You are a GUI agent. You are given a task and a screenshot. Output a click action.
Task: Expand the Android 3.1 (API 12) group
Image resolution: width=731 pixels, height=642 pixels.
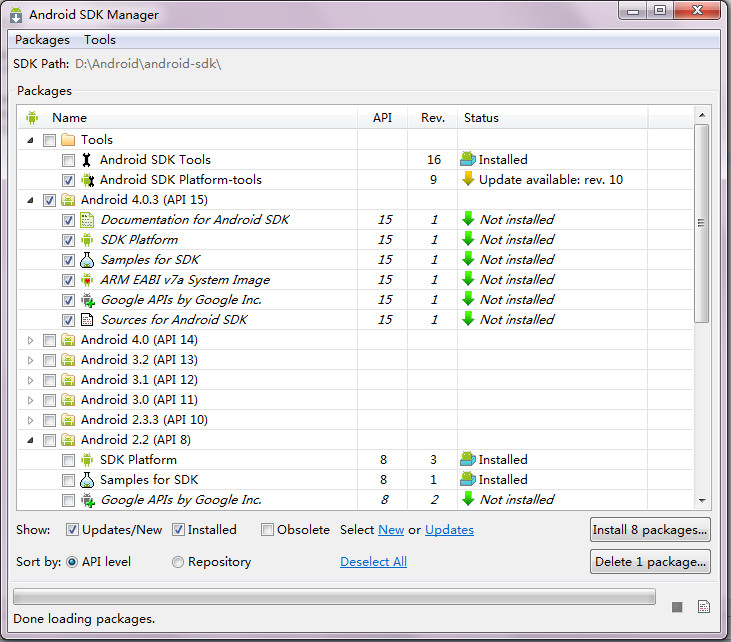[30, 381]
